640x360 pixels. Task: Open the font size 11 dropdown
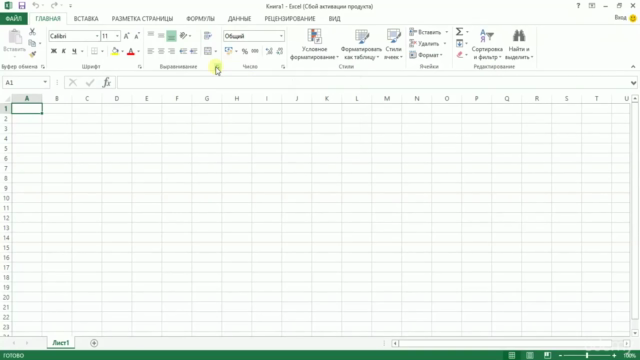pos(117,36)
